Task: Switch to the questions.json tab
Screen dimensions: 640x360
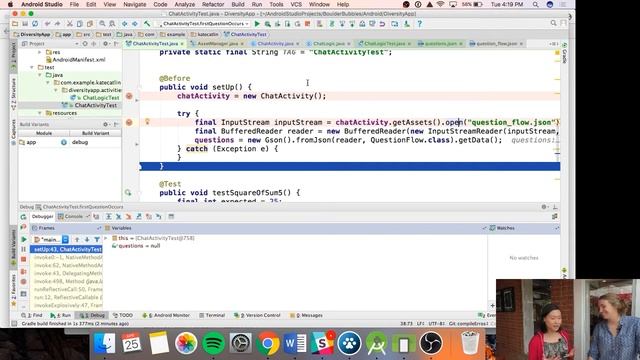Action: [440, 44]
